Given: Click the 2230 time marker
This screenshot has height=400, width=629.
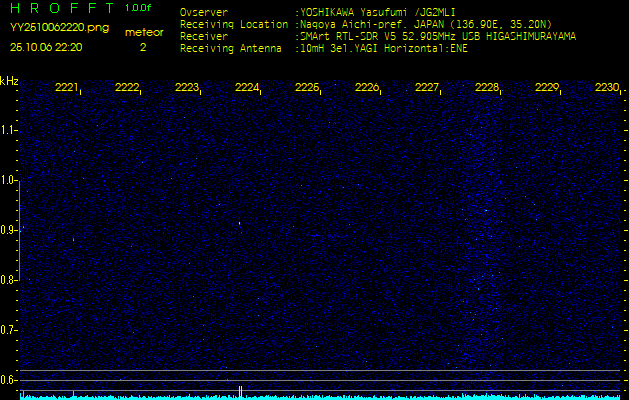Looking at the screenshot, I should click(x=607, y=88).
